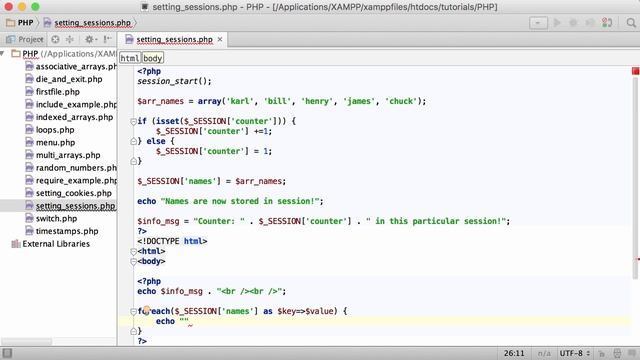Click fold marker at closing brace after else

coord(133,161)
